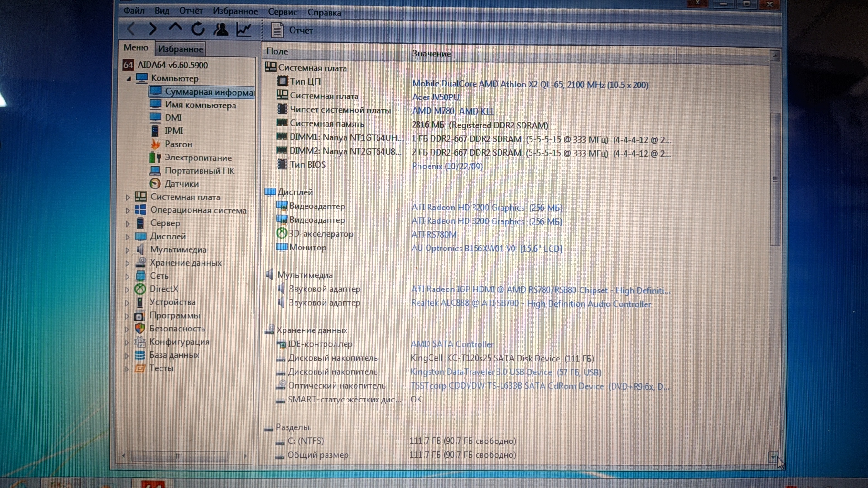Switch to the Меню tab
This screenshot has width=868, height=488.
click(x=136, y=47)
